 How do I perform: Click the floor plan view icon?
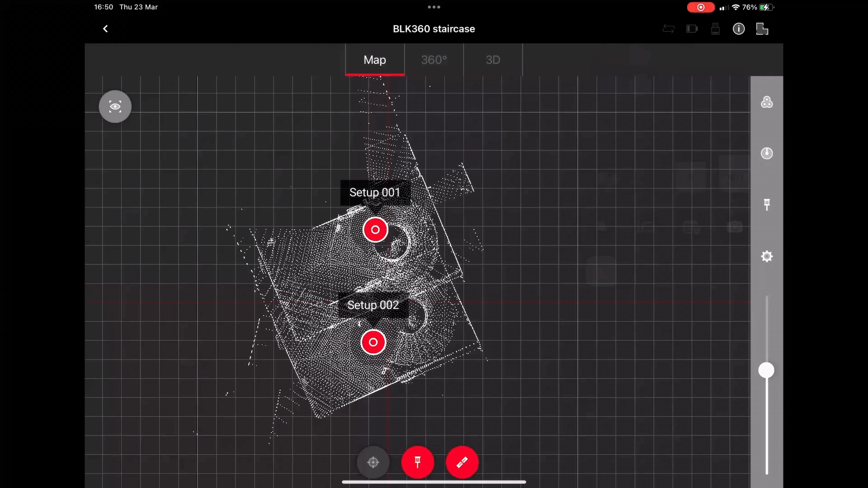coord(762,28)
